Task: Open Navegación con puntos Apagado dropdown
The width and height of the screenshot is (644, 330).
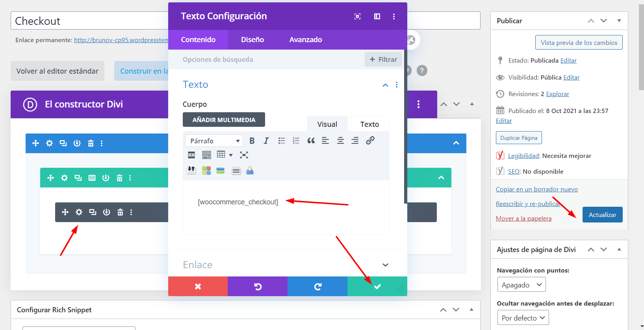Action: [522, 285]
